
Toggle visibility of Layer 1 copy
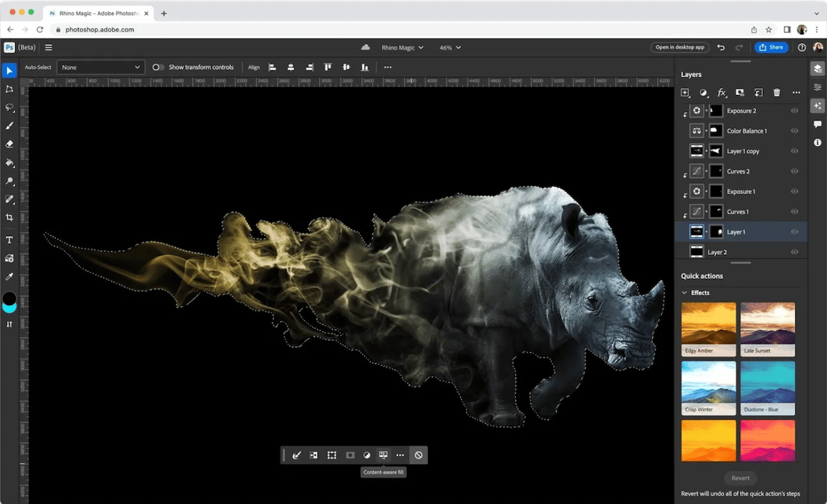pos(795,151)
